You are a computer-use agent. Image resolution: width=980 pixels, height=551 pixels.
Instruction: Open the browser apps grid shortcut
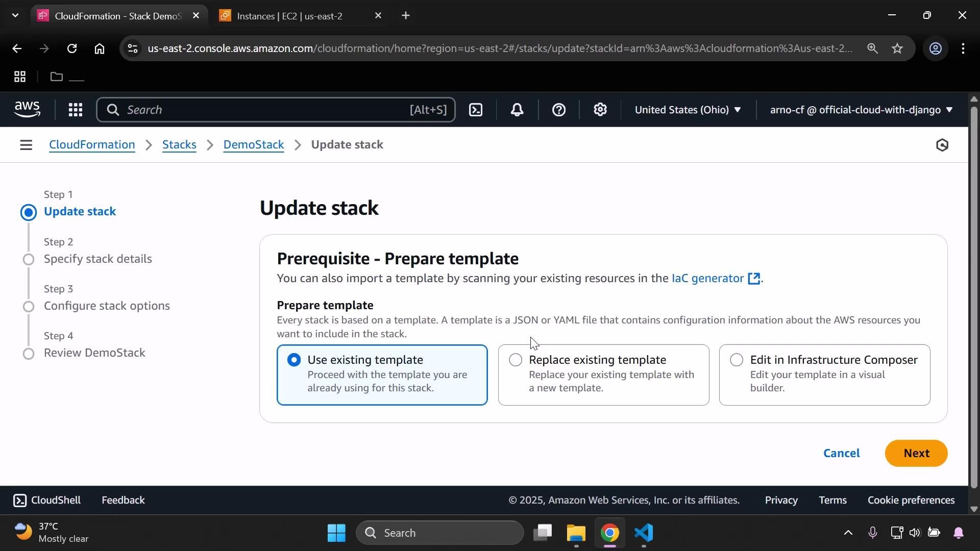coord(20,77)
